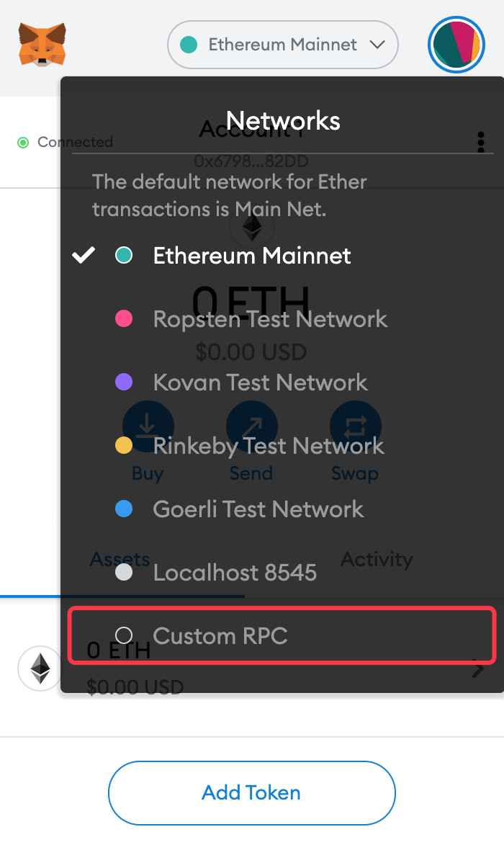Select Localhost 8545 network
This screenshot has height=850, width=504.
pos(282,572)
